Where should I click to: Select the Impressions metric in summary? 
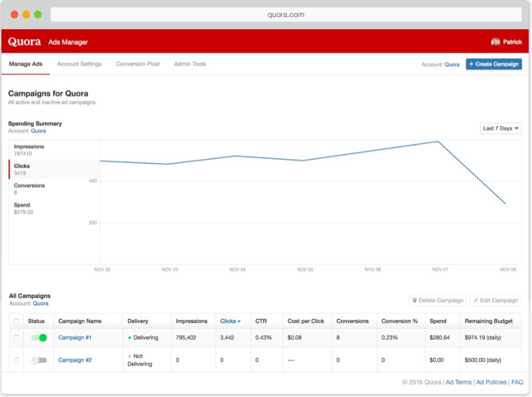(x=54, y=150)
